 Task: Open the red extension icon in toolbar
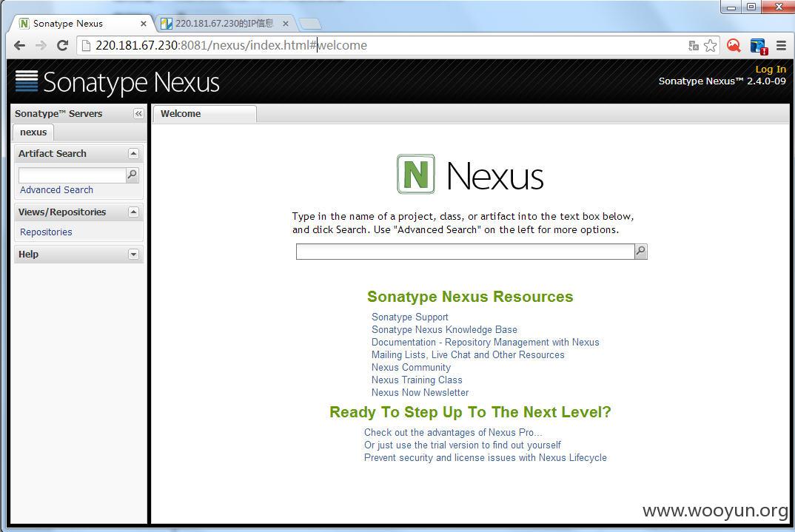(734, 46)
